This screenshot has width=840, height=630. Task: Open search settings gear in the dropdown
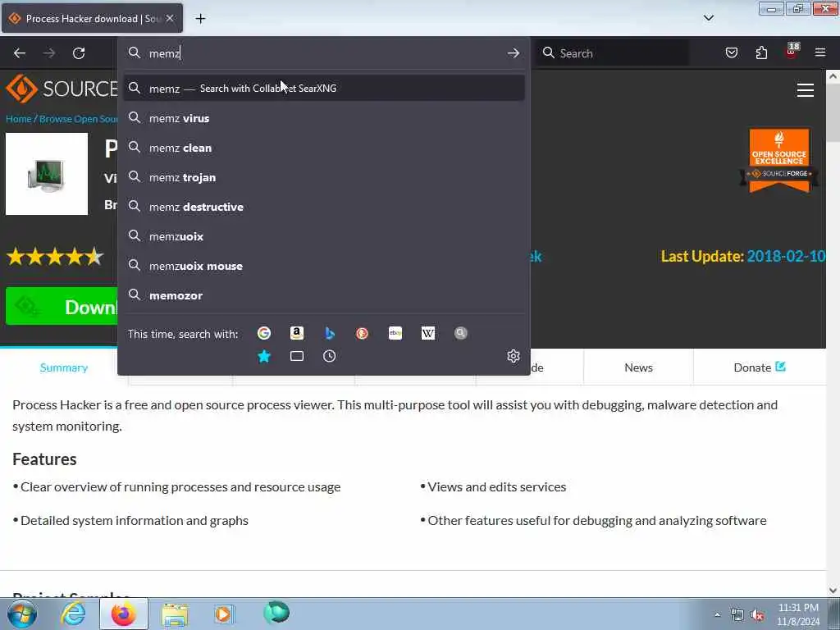click(514, 356)
